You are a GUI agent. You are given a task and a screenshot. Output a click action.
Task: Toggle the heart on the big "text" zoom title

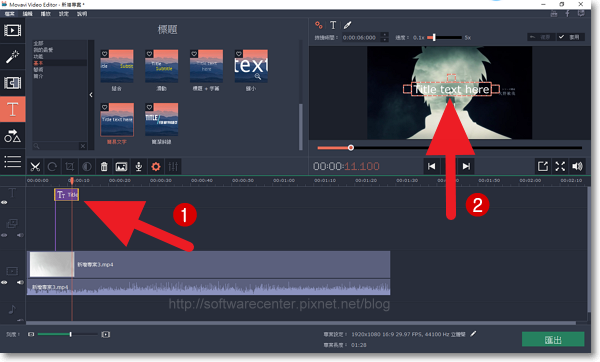(x=239, y=54)
